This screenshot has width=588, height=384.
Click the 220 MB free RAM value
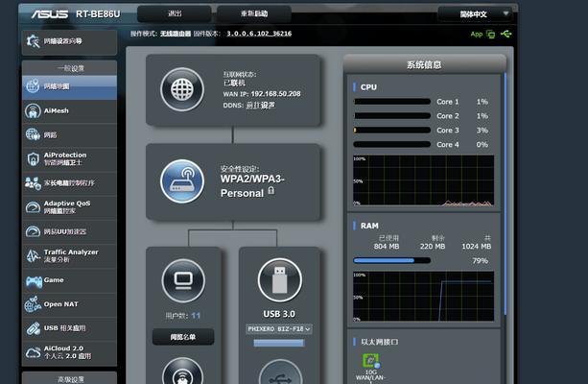[433, 247]
